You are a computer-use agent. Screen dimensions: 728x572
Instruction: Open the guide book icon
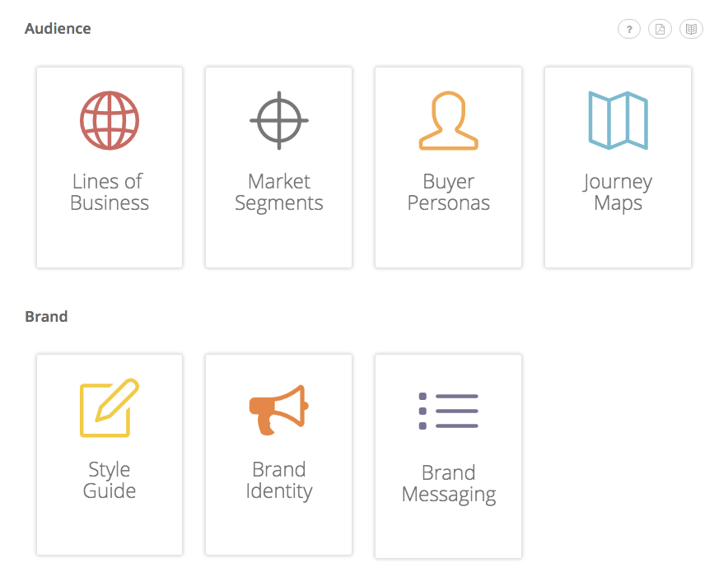pos(691,30)
